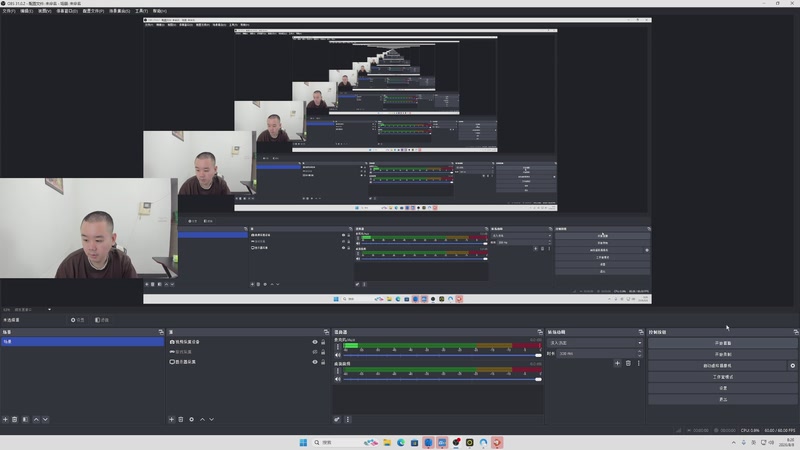The height and width of the screenshot is (450, 800).
Task: Pop out the Controls dock icon
Action: click(x=795, y=332)
